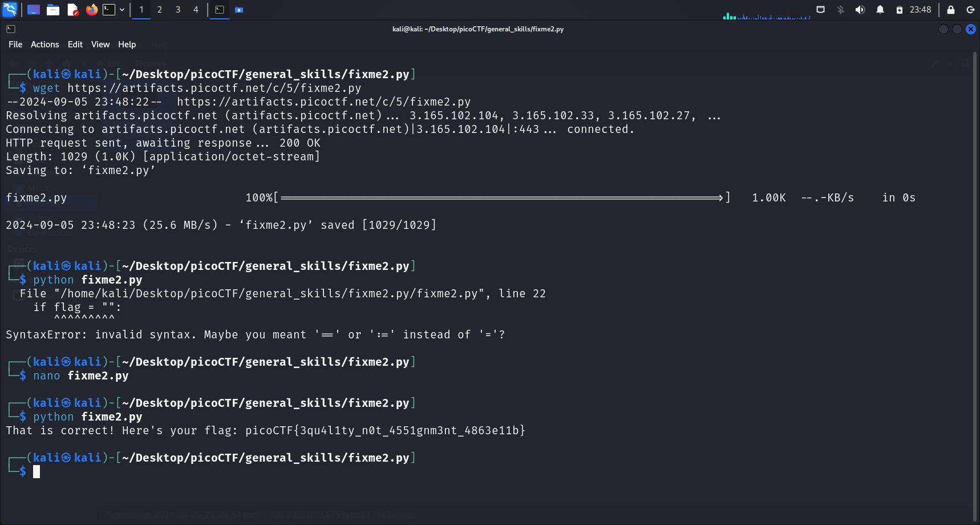Open the View menu
This screenshot has width=980, height=525.
click(x=100, y=45)
